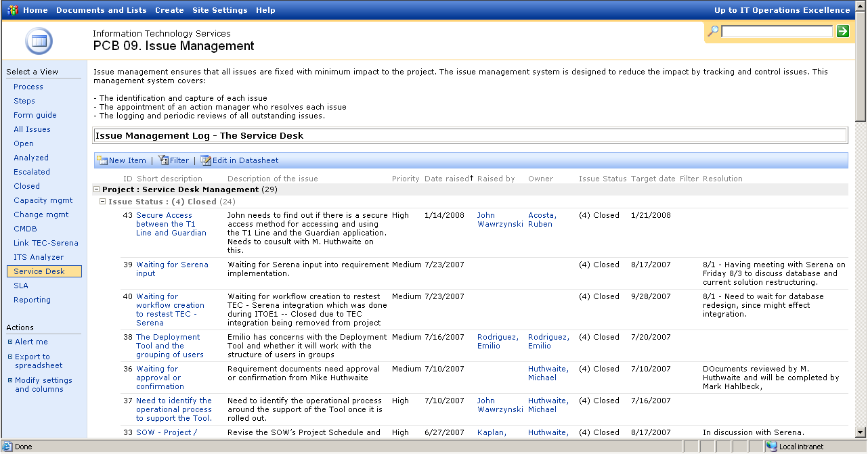The width and height of the screenshot is (868, 454).
Task: Click the green Go search arrow button
Action: [842, 31]
